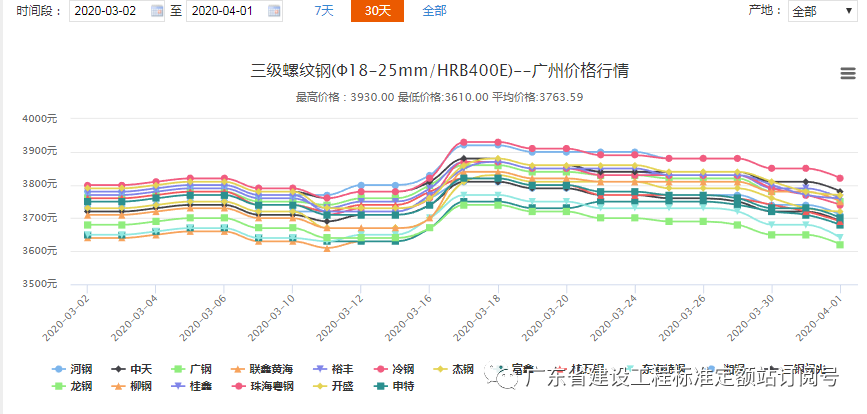Screen dimensions: 867x414
Task: Toggle the 联鑫黄海 legend entry
Action: [x=262, y=369]
